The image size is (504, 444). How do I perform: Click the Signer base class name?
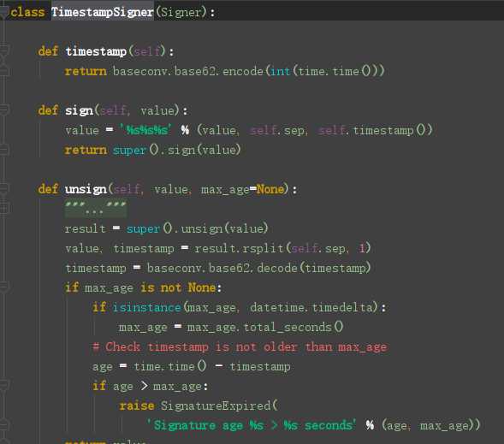click(181, 12)
